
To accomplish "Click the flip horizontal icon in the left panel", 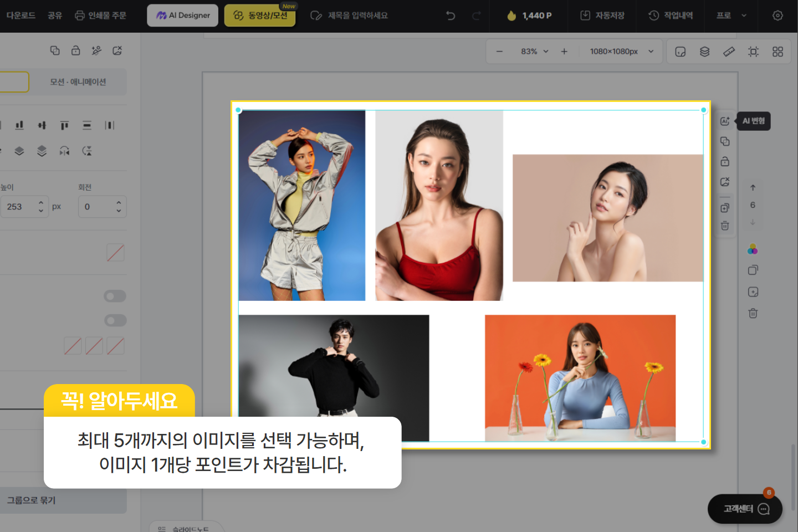I will click(64, 151).
